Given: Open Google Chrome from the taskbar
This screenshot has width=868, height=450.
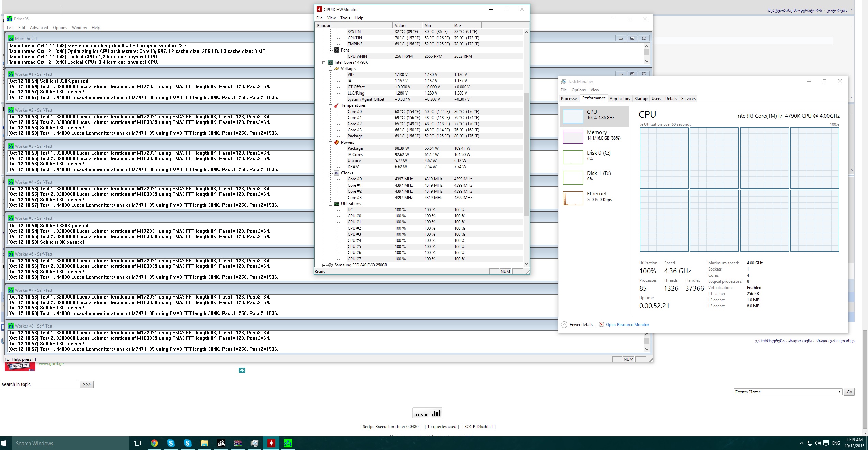Looking at the screenshot, I should 154,443.
